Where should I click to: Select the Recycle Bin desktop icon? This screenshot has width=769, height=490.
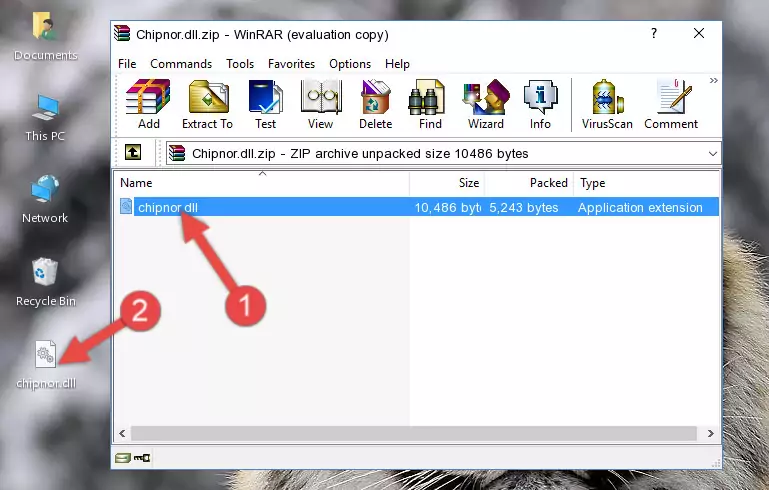tap(46, 283)
